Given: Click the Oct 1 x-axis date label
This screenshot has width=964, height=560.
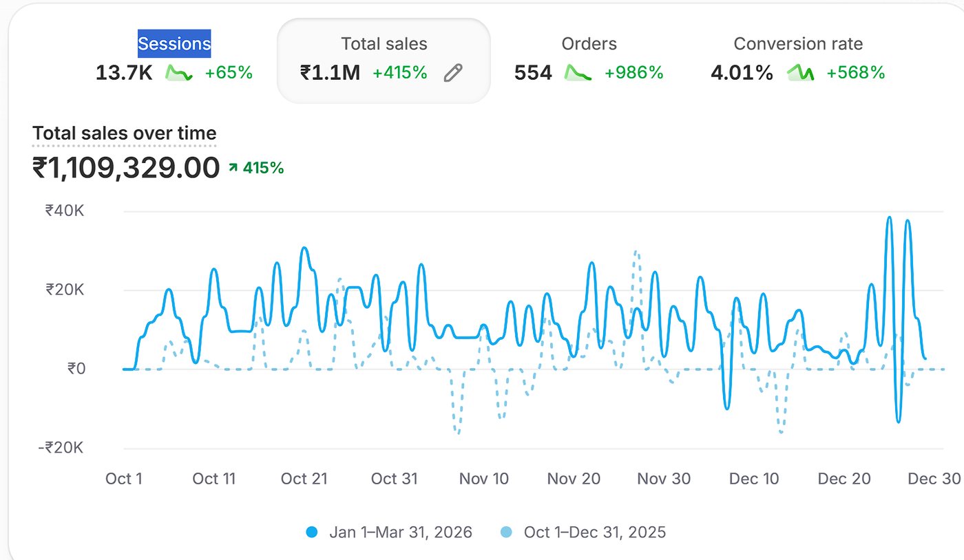Looking at the screenshot, I should pyautogui.click(x=124, y=479).
